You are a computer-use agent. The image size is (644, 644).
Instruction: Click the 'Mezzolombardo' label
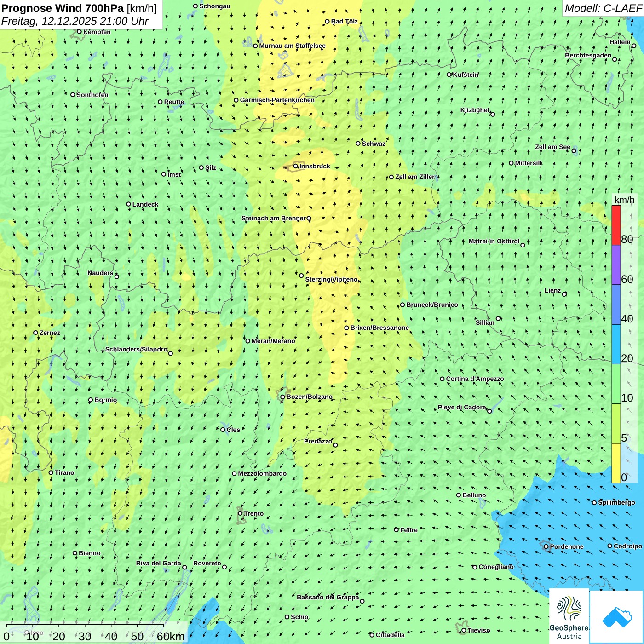[262, 473]
